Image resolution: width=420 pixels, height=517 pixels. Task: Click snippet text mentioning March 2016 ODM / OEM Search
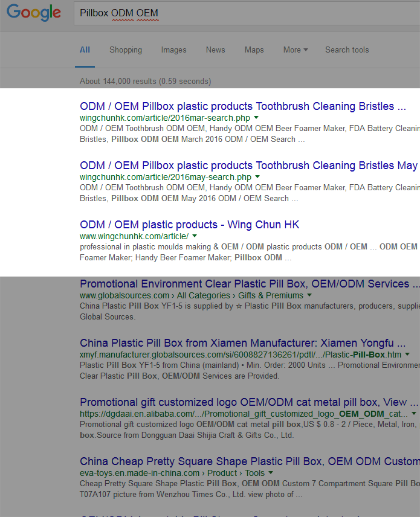250,133
